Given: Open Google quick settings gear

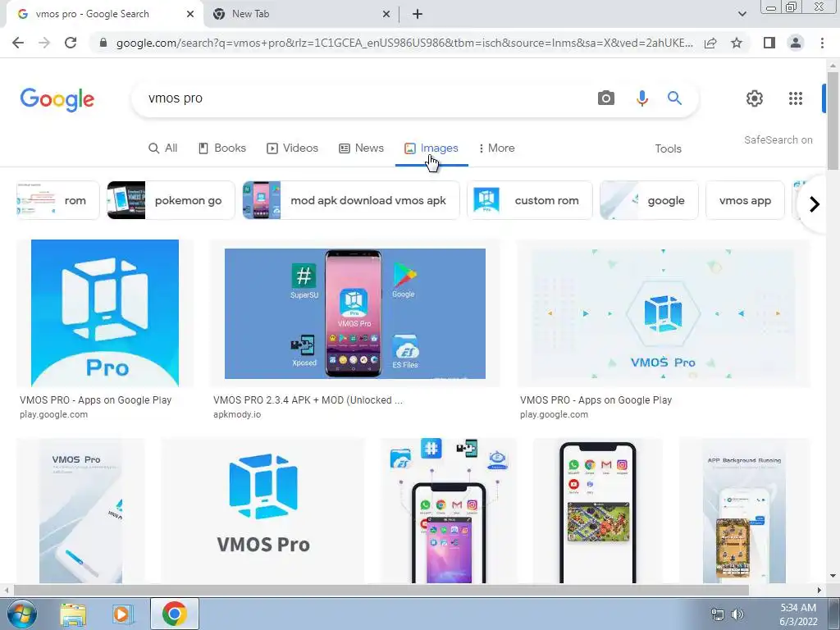Looking at the screenshot, I should point(755,98).
